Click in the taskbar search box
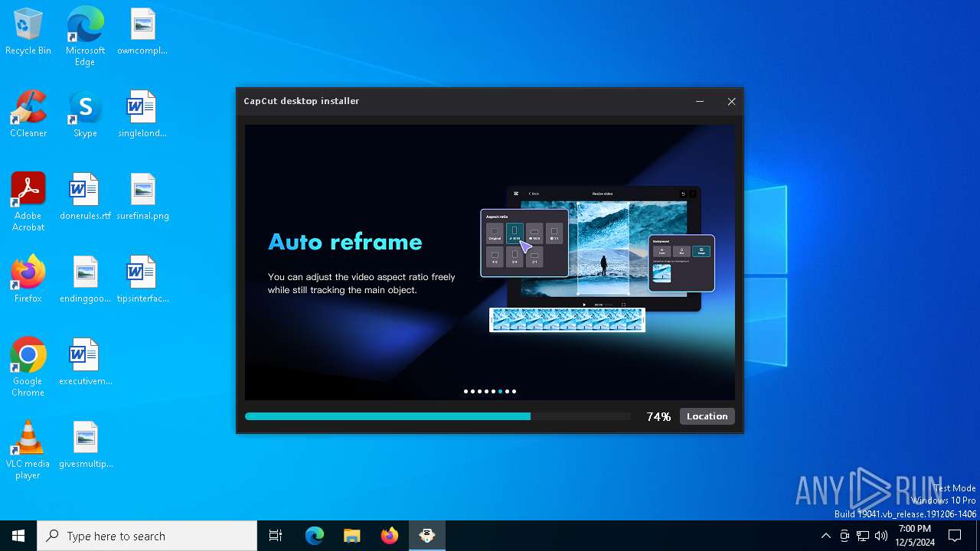Image resolution: width=980 pixels, height=551 pixels. 147,536
